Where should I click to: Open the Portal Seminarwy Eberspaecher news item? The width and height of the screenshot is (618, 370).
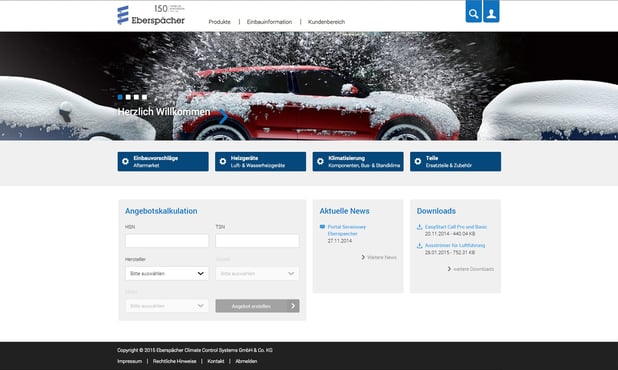click(347, 230)
